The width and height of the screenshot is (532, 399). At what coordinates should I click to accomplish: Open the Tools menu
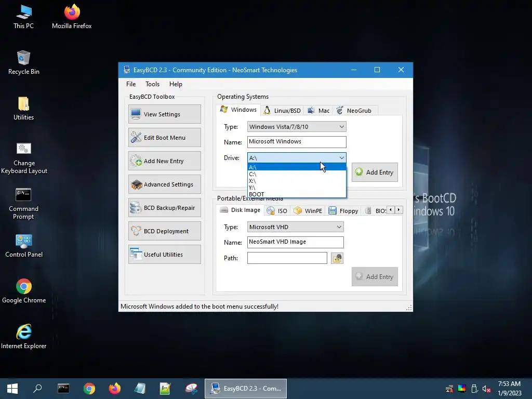pyautogui.click(x=152, y=84)
